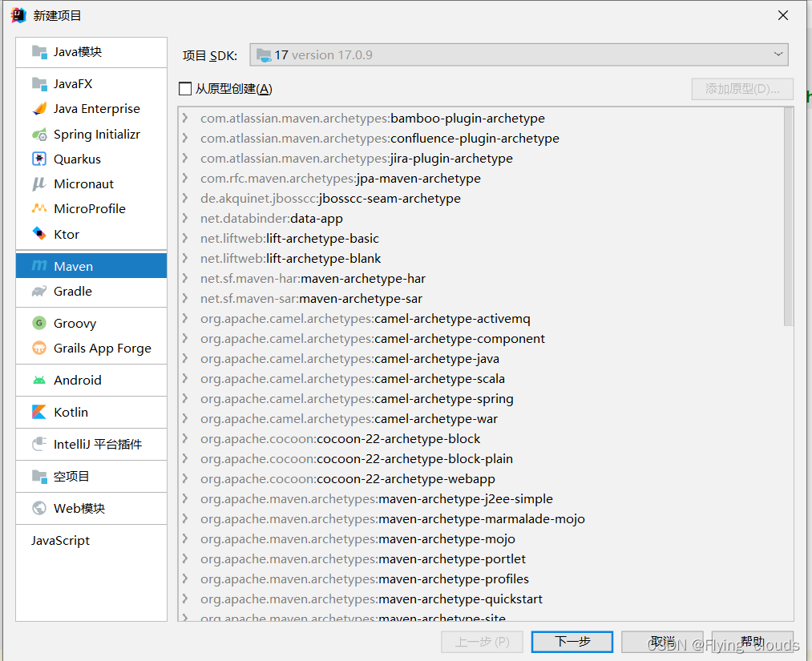Select Kotlin project type

[x=91, y=412]
